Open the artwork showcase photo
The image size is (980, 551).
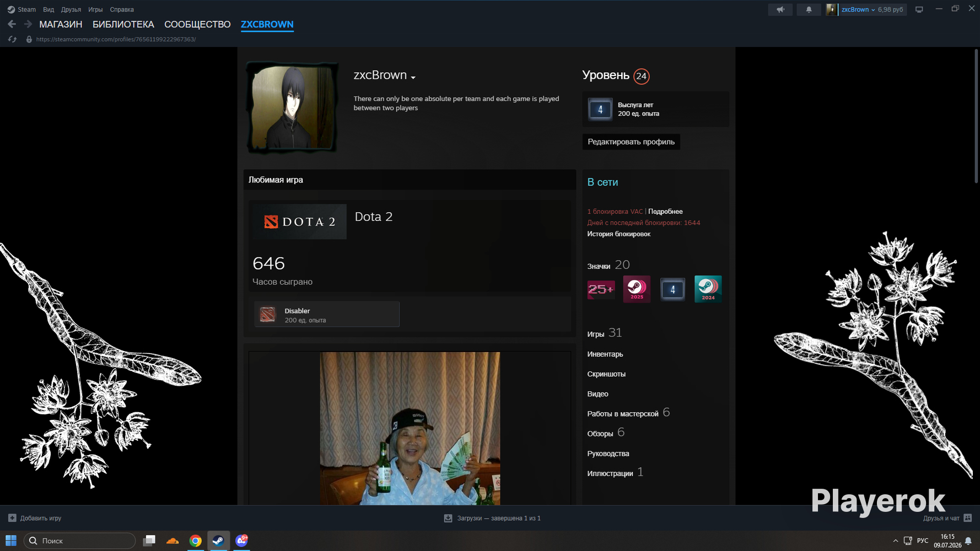[x=410, y=429]
